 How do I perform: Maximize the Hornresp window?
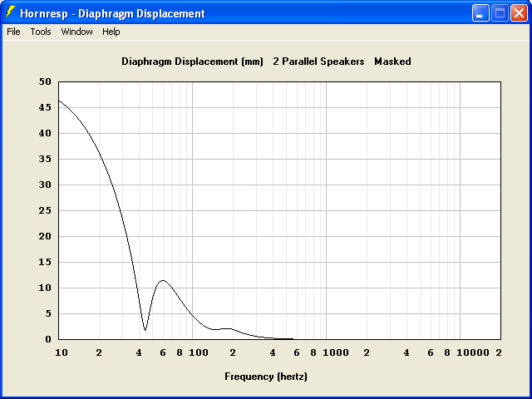point(500,13)
